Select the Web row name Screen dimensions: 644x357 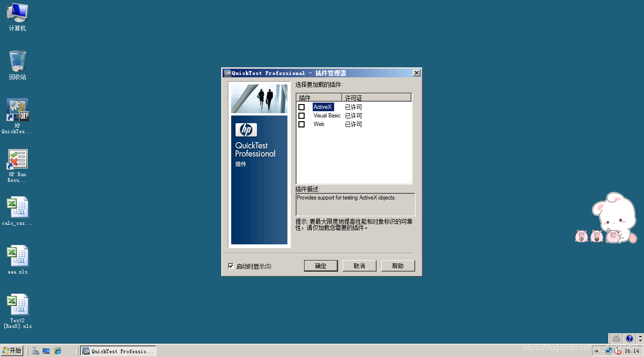319,124
